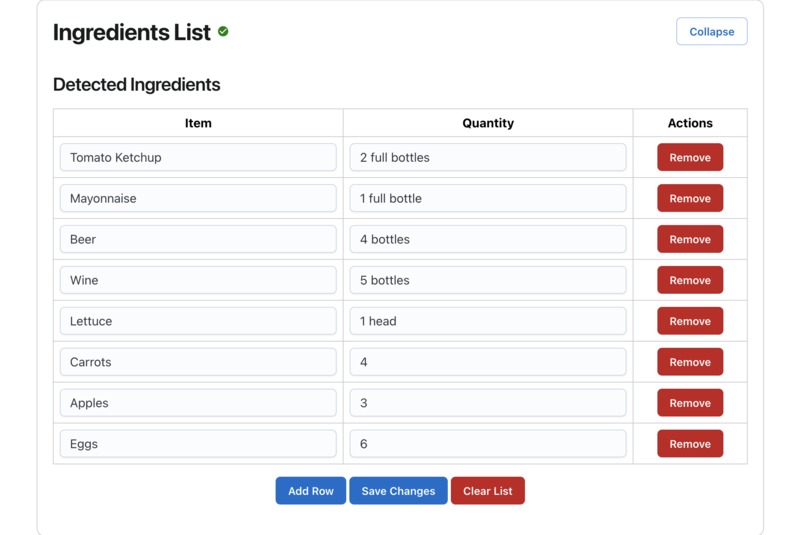Remove the Beer row
The width and height of the screenshot is (806, 535).
tap(690, 239)
